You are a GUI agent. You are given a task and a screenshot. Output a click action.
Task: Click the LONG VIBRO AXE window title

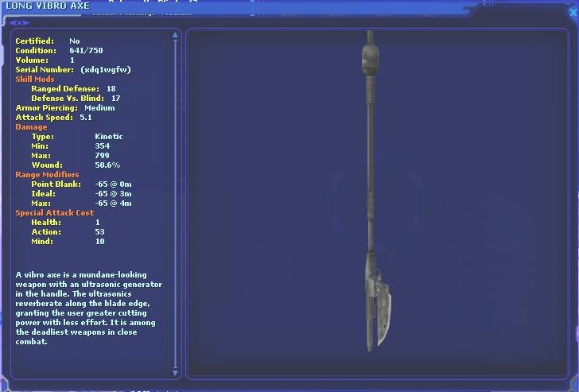(x=48, y=6)
